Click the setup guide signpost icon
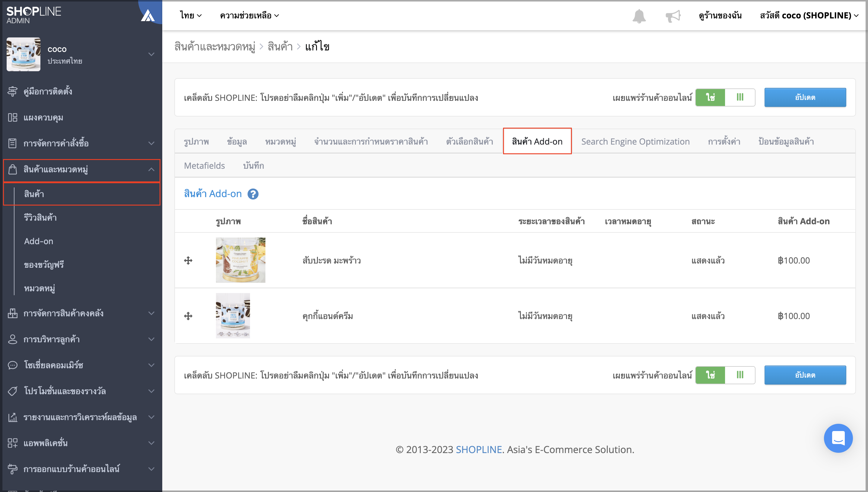 12,91
